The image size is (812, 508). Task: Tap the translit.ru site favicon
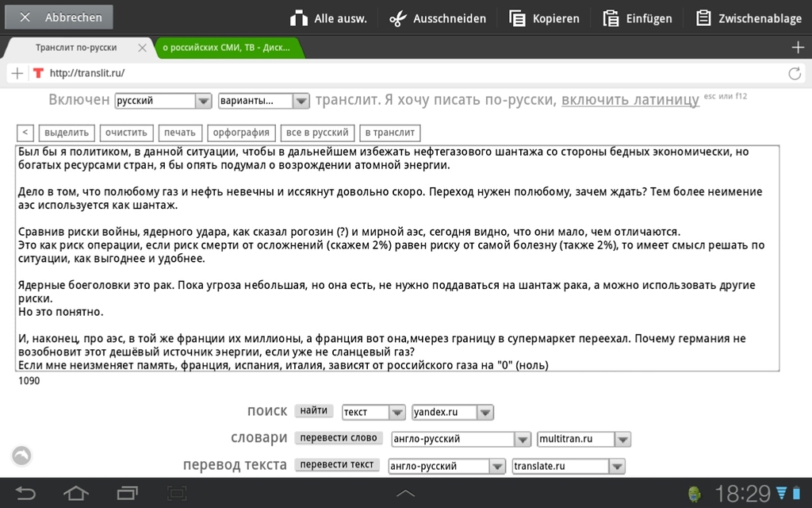(38, 73)
